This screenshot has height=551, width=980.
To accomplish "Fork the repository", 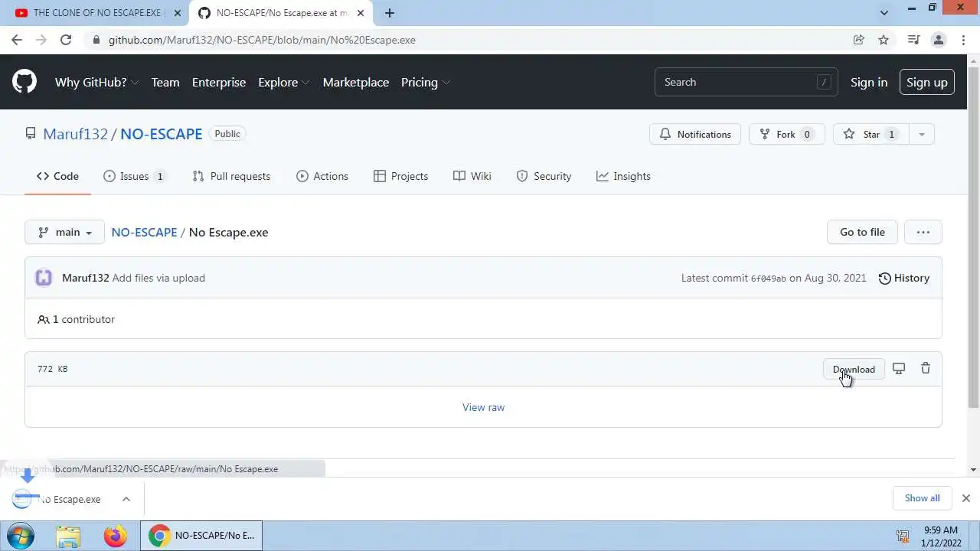I will [786, 134].
